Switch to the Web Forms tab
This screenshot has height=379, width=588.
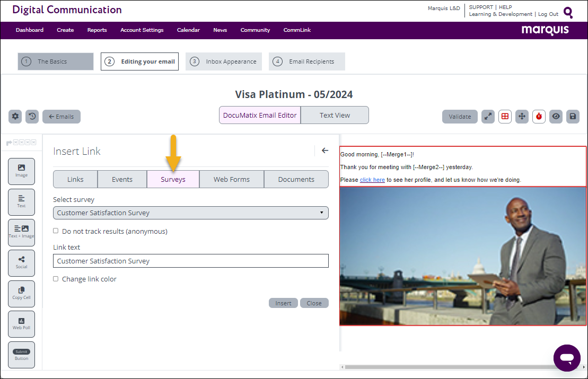(231, 179)
